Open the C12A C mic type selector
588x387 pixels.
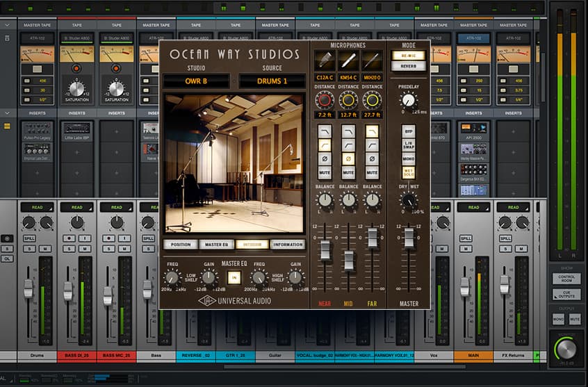tap(325, 78)
